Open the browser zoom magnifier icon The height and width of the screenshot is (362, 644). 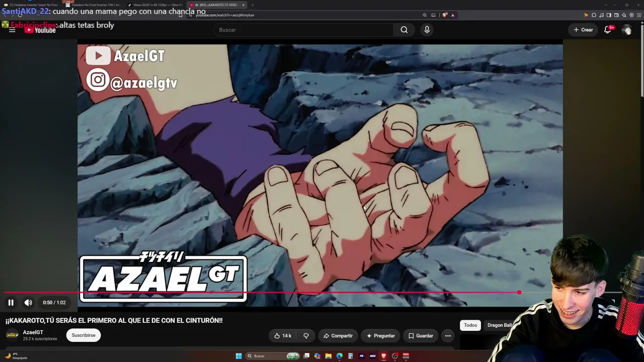tap(425, 15)
